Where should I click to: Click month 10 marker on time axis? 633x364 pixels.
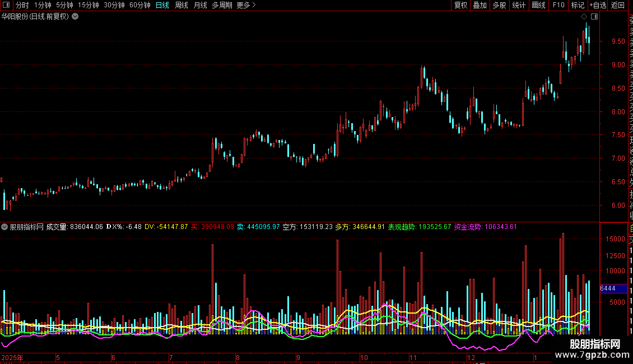coord(364,357)
